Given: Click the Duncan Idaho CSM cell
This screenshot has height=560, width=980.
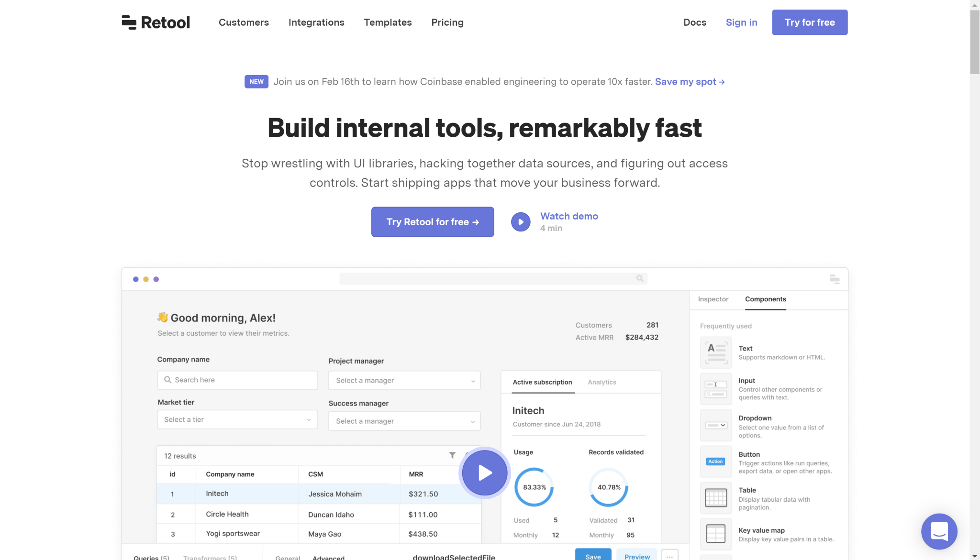Looking at the screenshot, I should [349, 515].
